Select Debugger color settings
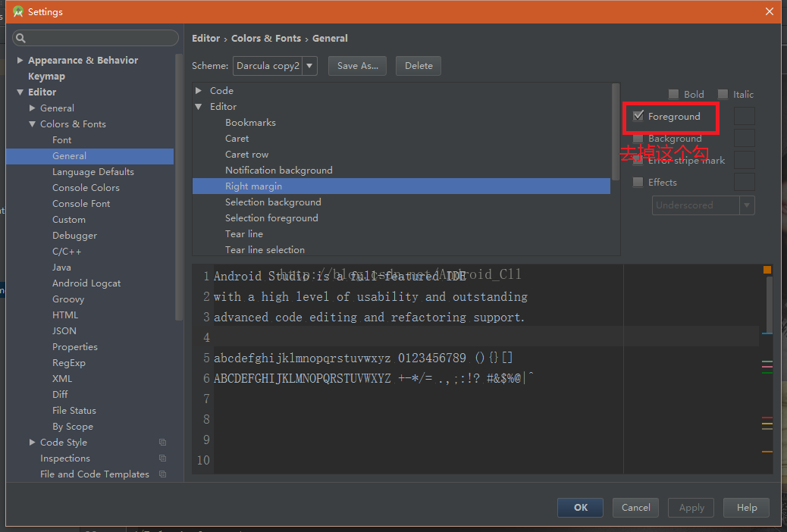Viewport: 787px width, 532px height. pyautogui.click(x=74, y=236)
